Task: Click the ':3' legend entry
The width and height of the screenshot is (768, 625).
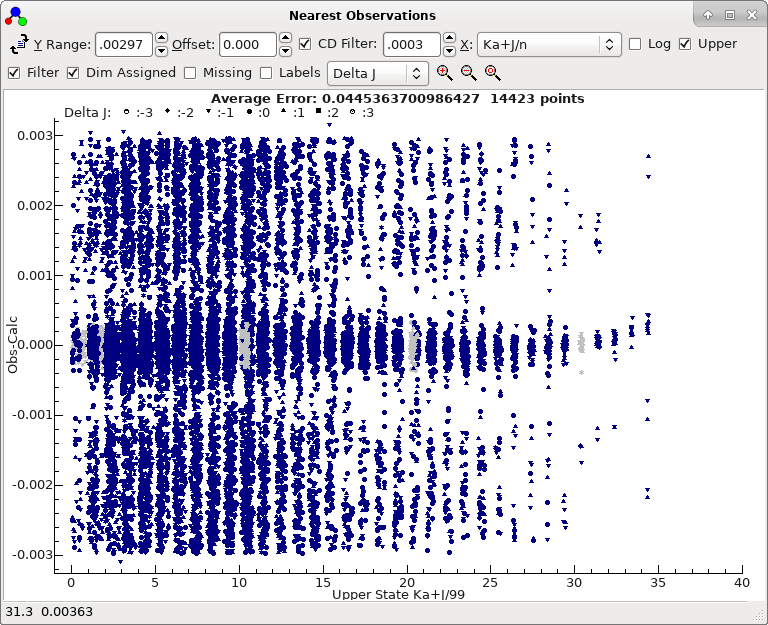Action: point(361,113)
